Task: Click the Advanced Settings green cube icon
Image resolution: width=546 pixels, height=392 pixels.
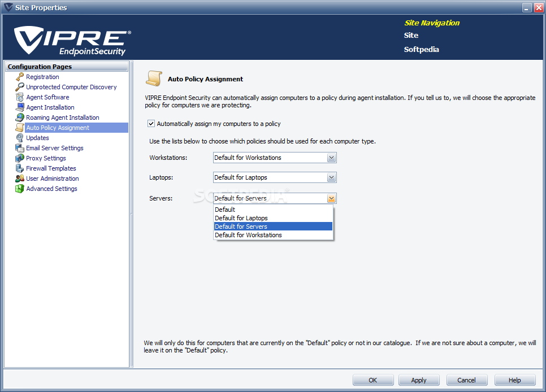Action: tap(20, 189)
